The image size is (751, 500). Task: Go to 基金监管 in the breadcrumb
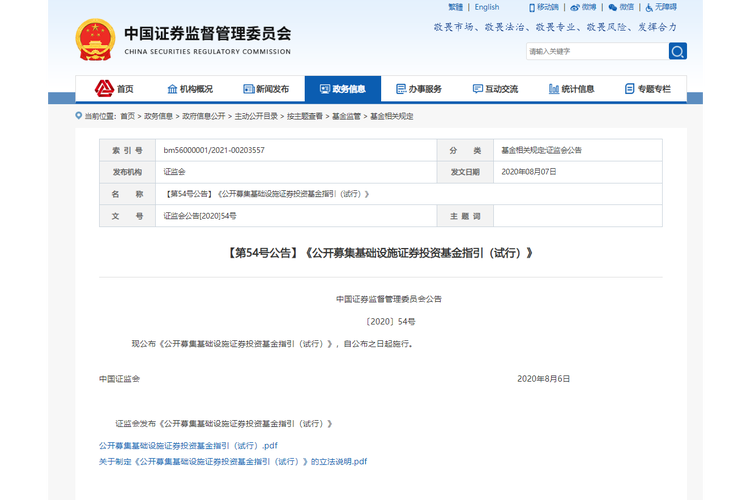point(346,116)
